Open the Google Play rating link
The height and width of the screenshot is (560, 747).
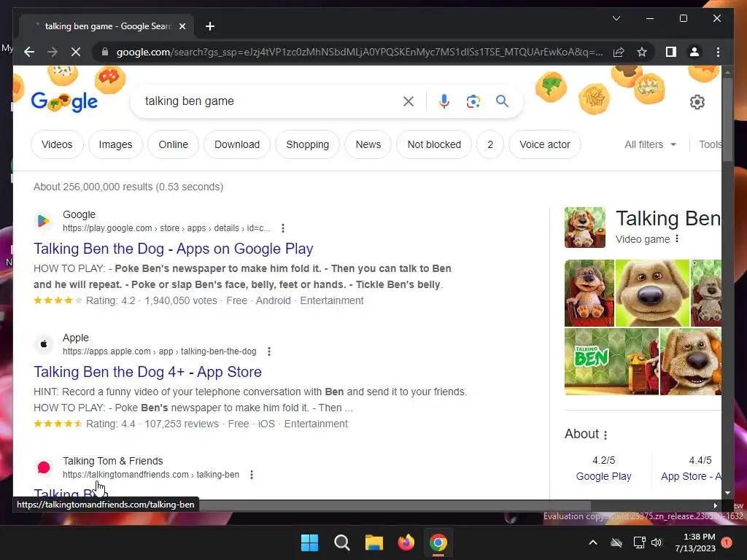tap(603, 476)
